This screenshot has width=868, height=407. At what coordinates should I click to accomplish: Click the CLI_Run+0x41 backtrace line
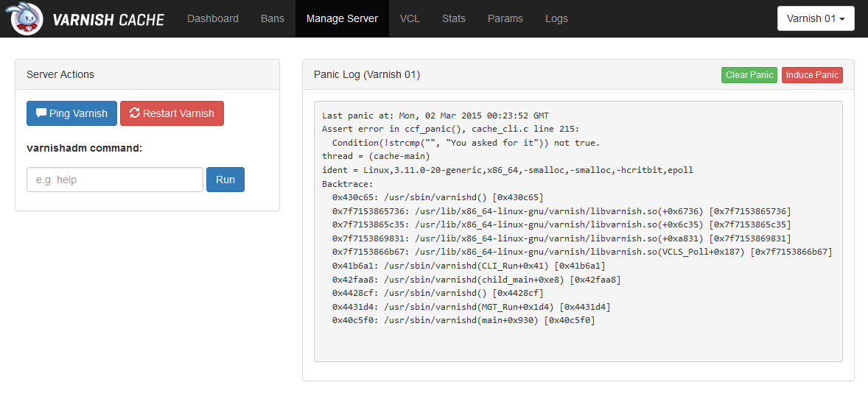click(x=469, y=266)
